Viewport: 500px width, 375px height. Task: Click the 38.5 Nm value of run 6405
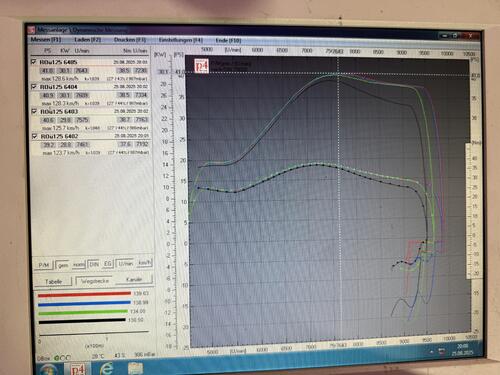124,70
